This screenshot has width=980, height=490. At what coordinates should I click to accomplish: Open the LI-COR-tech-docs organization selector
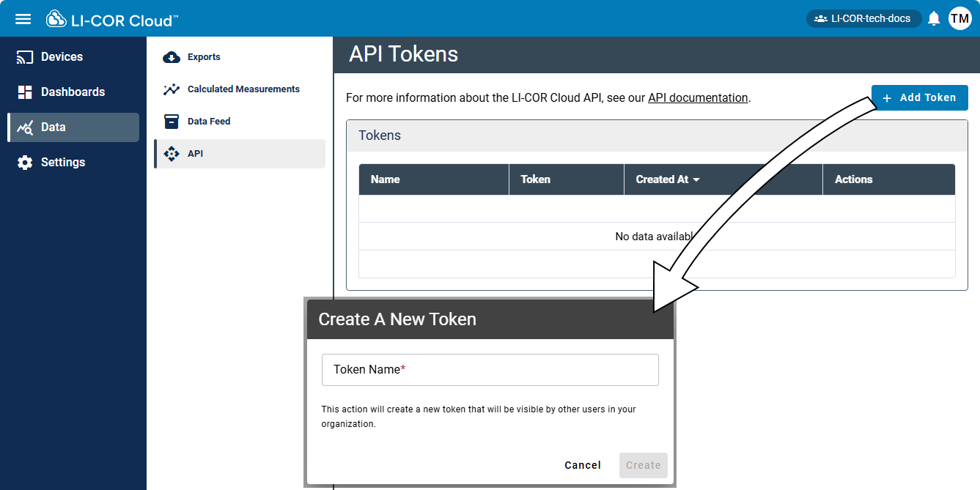pyautogui.click(x=863, y=18)
